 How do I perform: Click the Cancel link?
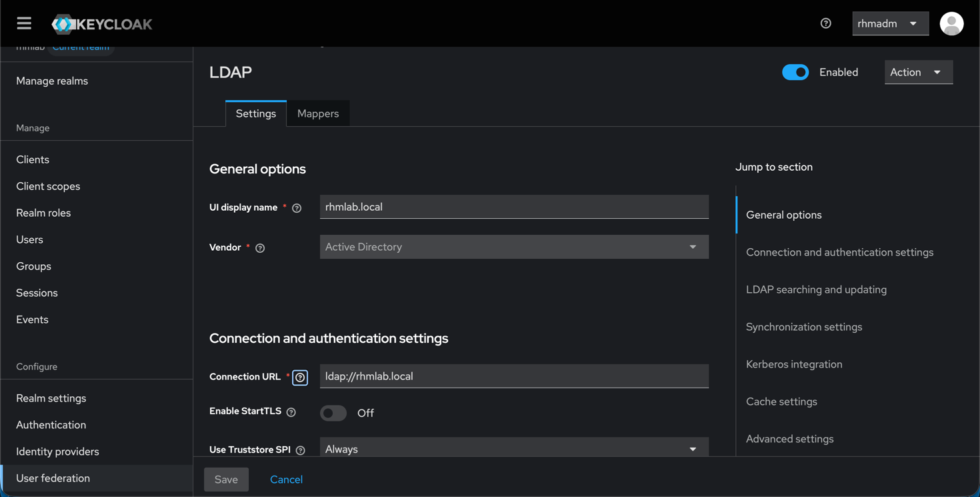click(286, 480)
